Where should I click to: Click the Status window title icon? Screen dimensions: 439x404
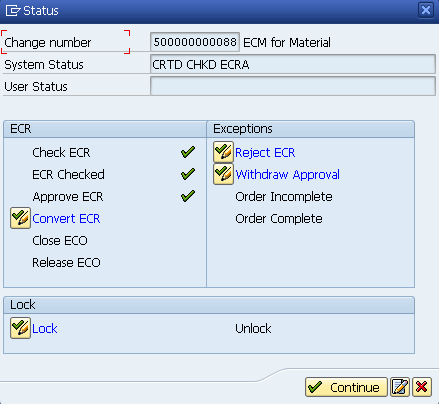[13, 11]
